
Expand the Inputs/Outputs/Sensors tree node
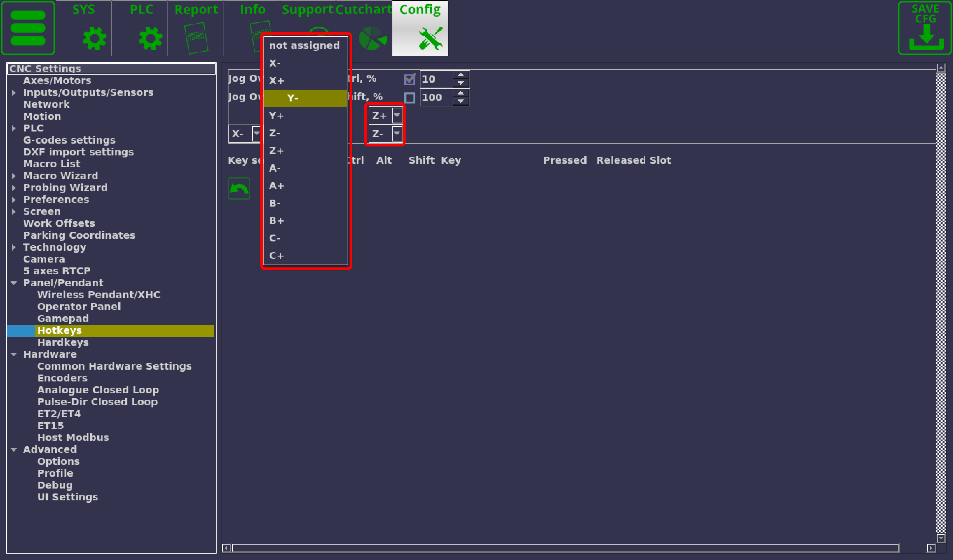[x=14, y=93]
